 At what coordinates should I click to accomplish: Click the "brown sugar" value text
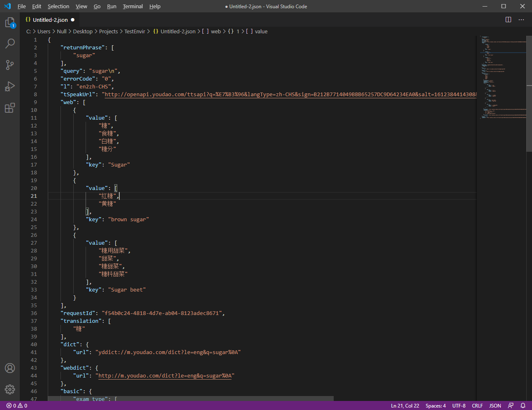(128, 219)
